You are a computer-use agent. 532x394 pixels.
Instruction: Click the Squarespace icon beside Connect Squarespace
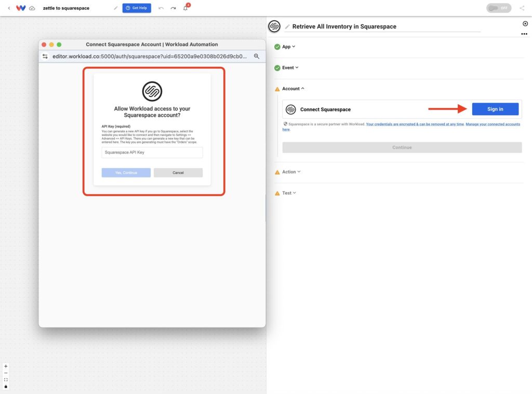[x=291, y=109]
